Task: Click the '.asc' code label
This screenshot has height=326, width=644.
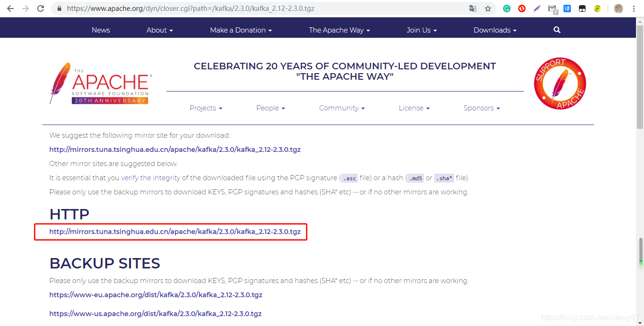Action: [349, 178]
